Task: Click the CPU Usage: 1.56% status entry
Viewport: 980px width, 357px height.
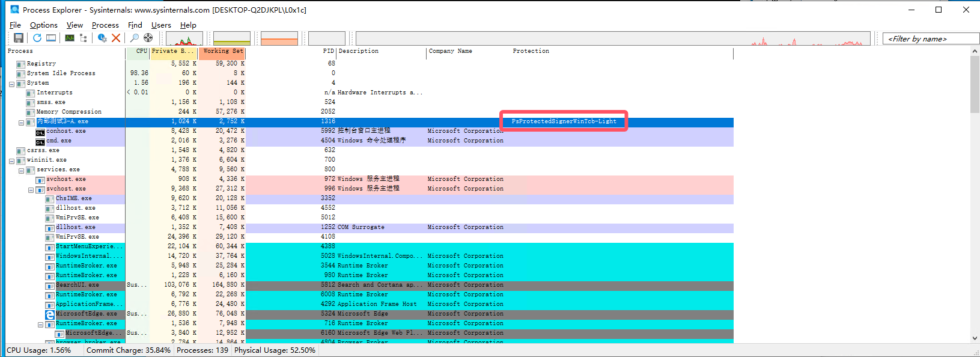Action: pyautogui.click(x=39, y=350)
